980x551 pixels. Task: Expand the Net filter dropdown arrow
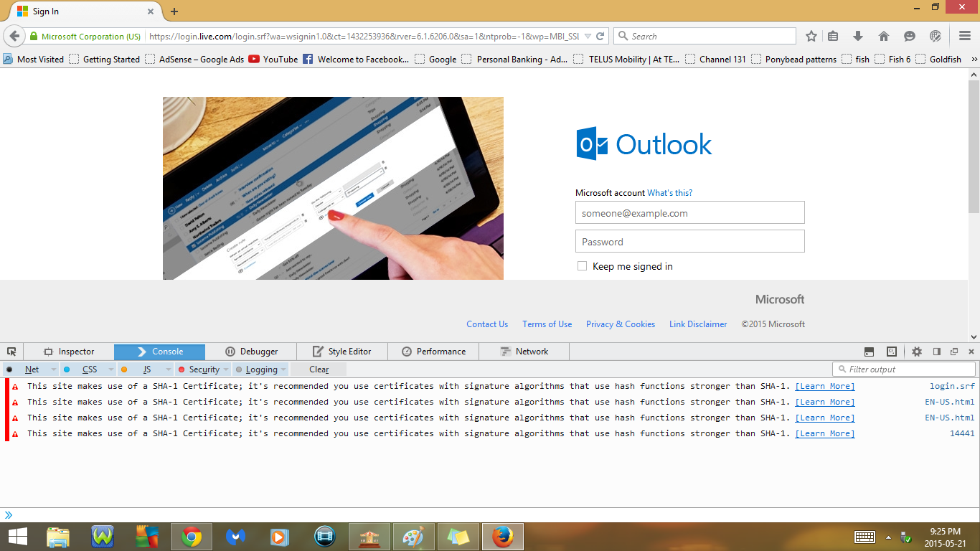[x=53, y=369]
